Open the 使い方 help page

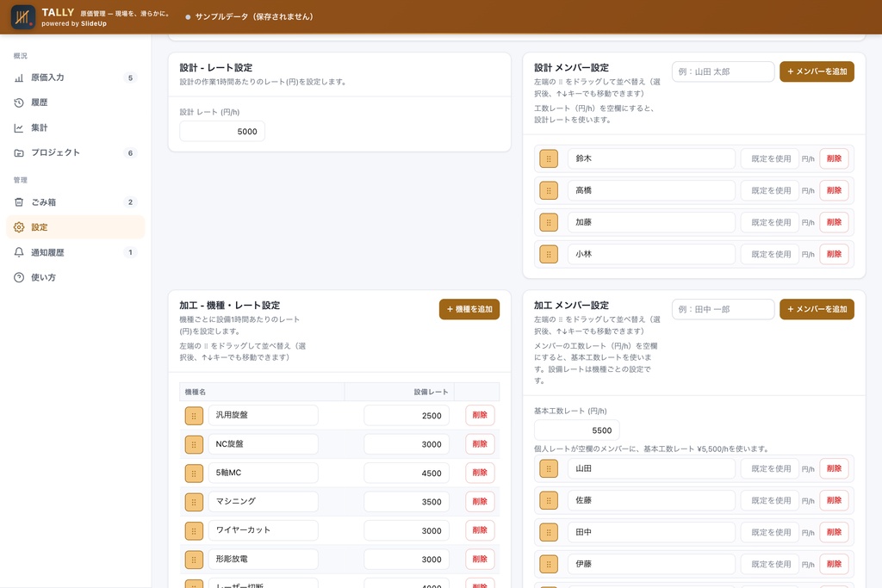(x=76, y=277)
